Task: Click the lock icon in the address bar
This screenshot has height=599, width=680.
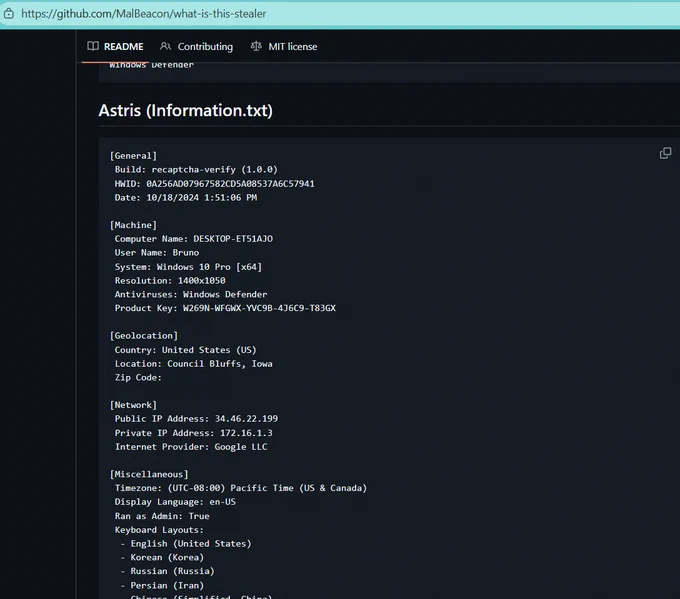Action: pyautogui.click(x=9, y=13)
